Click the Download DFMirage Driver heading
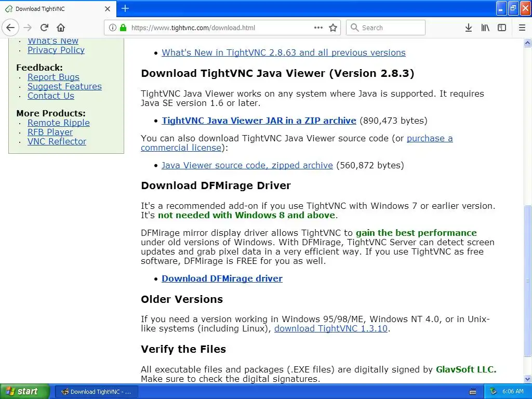 [x=216, y=185]
